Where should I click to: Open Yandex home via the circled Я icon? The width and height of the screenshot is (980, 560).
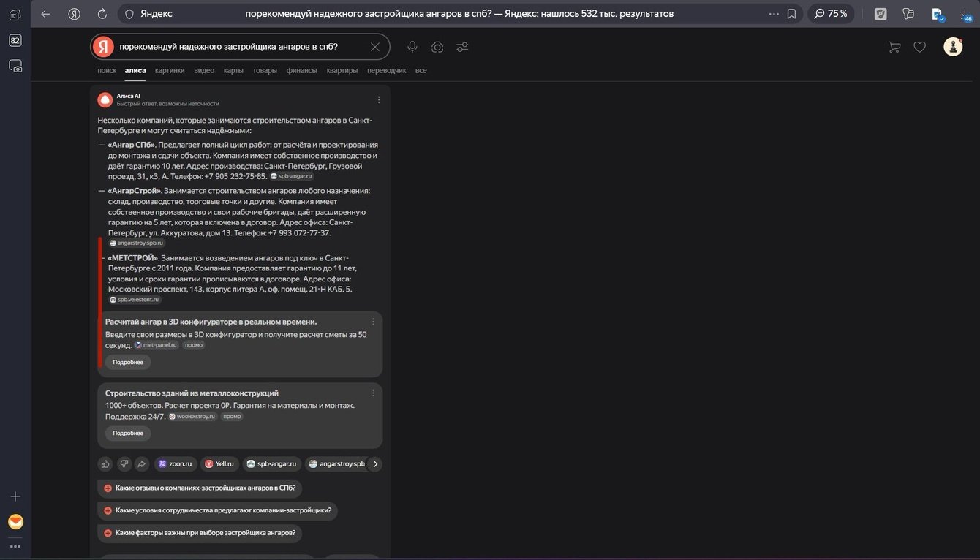coord(74,13)
